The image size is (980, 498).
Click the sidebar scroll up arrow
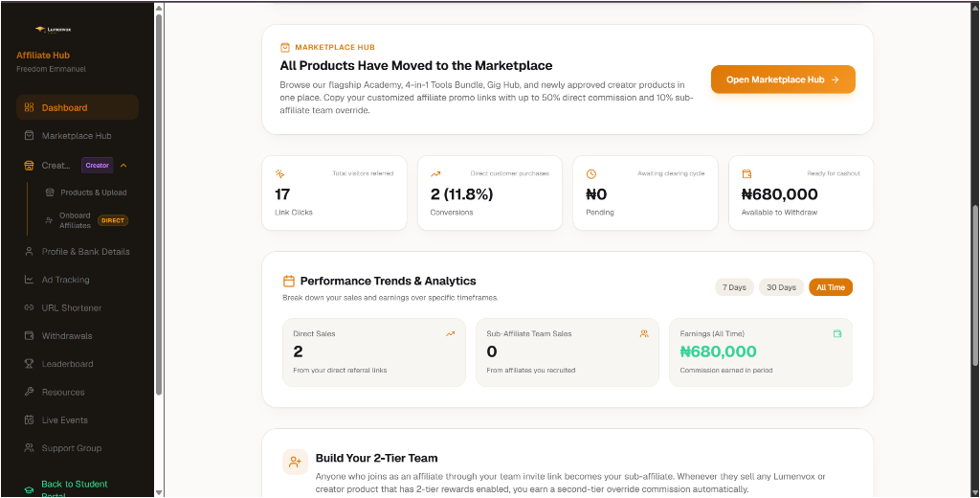point(159,8)
